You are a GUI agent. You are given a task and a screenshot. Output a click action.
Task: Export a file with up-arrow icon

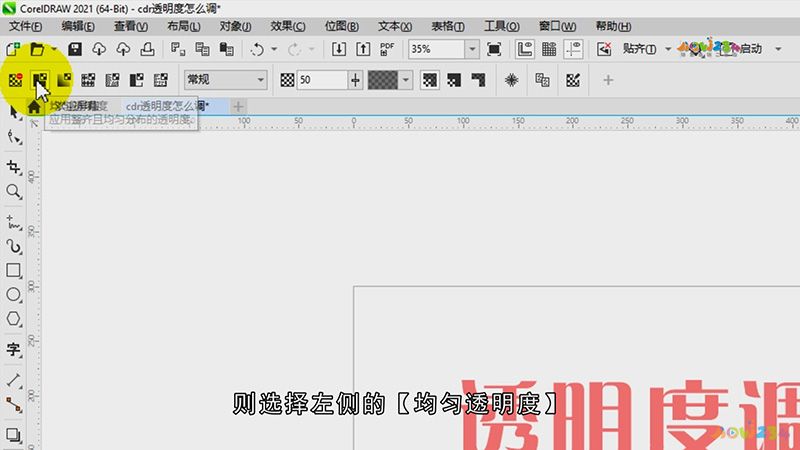(363, 49)
